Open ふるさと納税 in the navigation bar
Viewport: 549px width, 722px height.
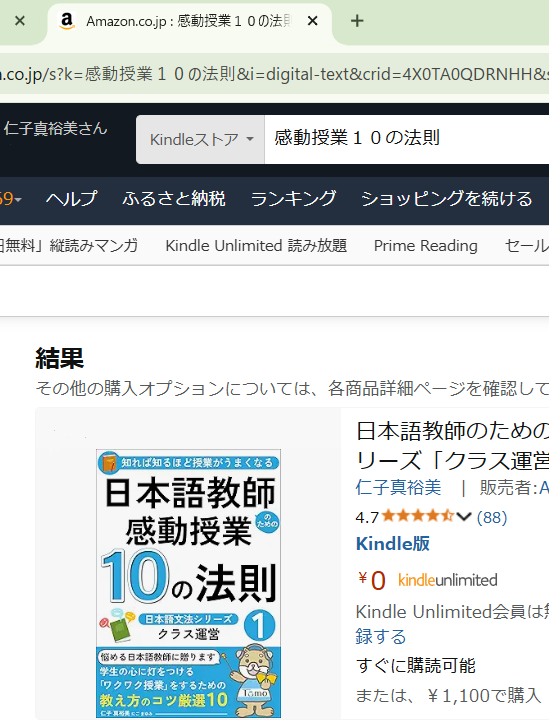click(174, 198)
